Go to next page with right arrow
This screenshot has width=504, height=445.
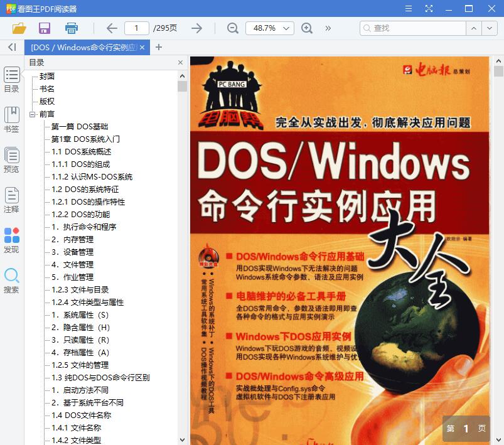pos(196,28)
